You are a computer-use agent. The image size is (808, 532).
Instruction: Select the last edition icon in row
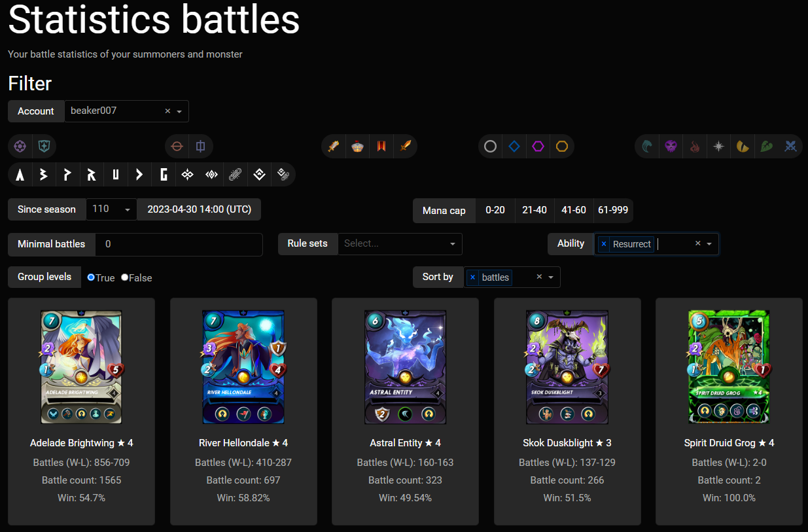click(x=283, y=175)
